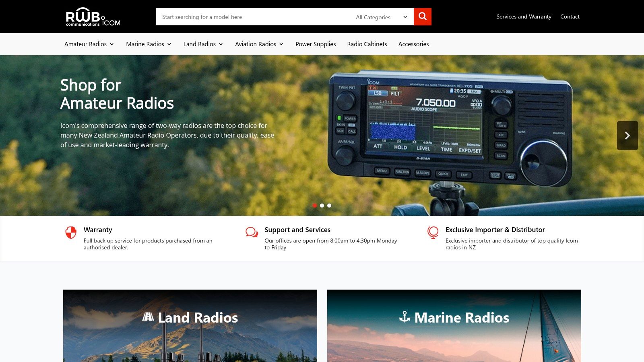This screenshot has height=362, width=644.
Task: Open the Land Radios category card
Action: coord(190,326)
